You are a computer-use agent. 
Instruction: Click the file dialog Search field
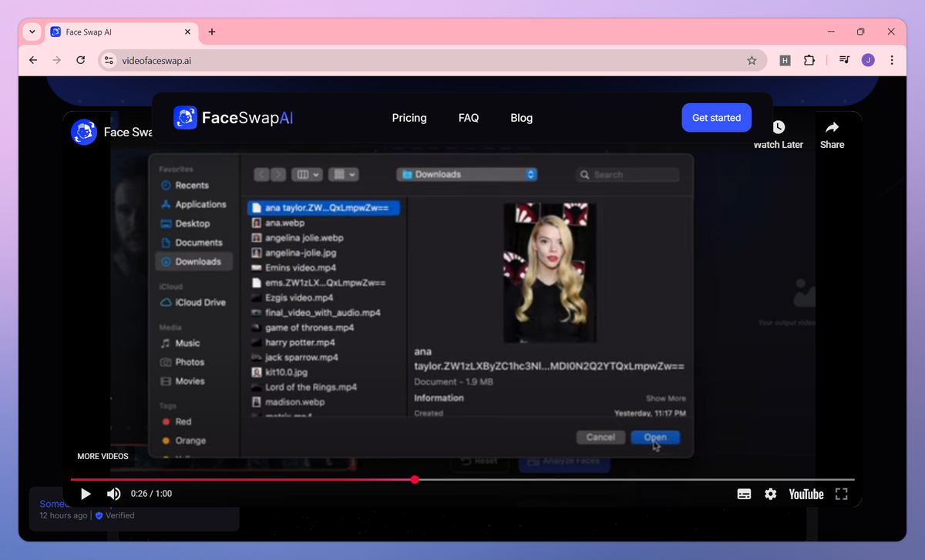point(627,175)
